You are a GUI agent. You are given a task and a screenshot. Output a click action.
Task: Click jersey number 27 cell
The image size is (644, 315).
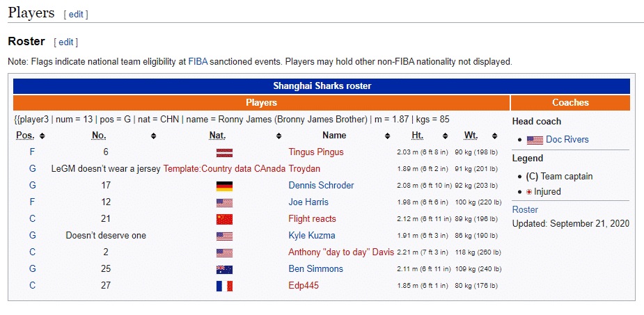tap(106, 286)
